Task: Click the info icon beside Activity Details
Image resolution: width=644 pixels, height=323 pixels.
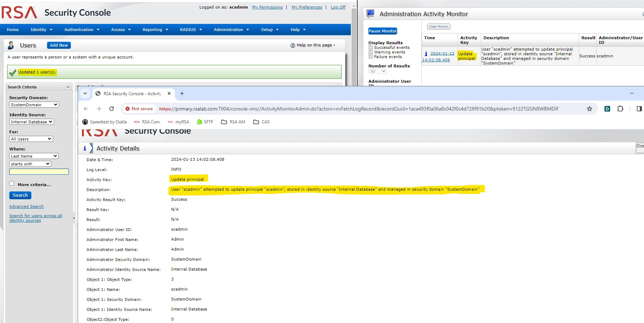Action: point(85,148)
